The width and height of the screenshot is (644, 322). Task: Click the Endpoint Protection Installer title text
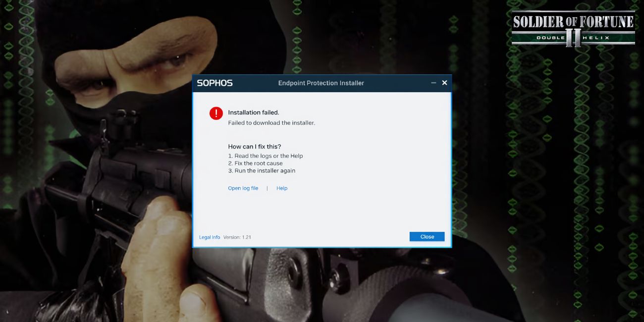point(322,83)
